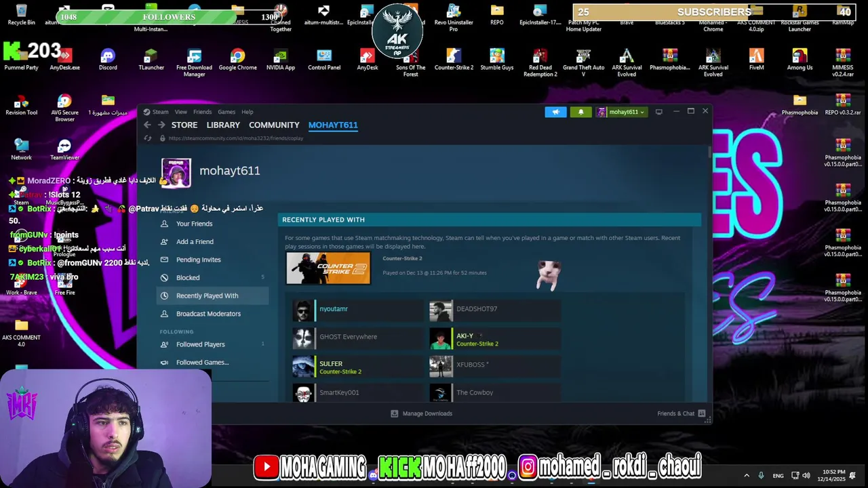Screen dimensions: 868x488
Task: Click Manage Downloads in Steam footer
Action: [x=421, y=413]
